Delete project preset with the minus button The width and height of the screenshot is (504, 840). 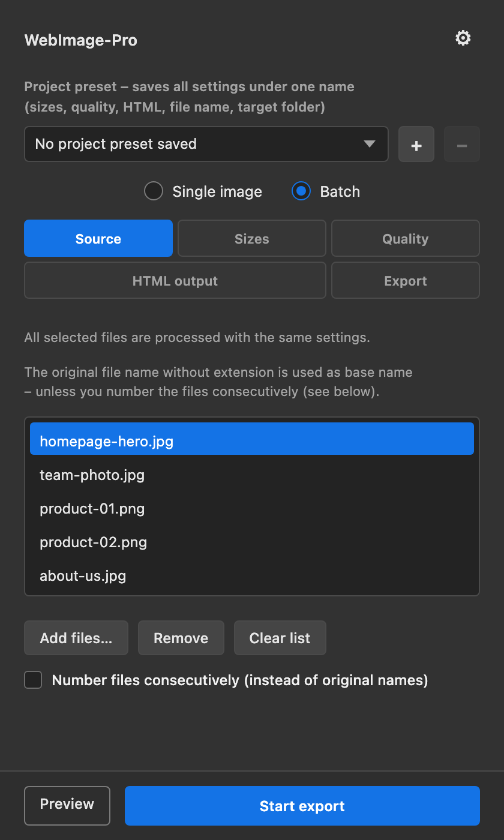coord(462,144)
